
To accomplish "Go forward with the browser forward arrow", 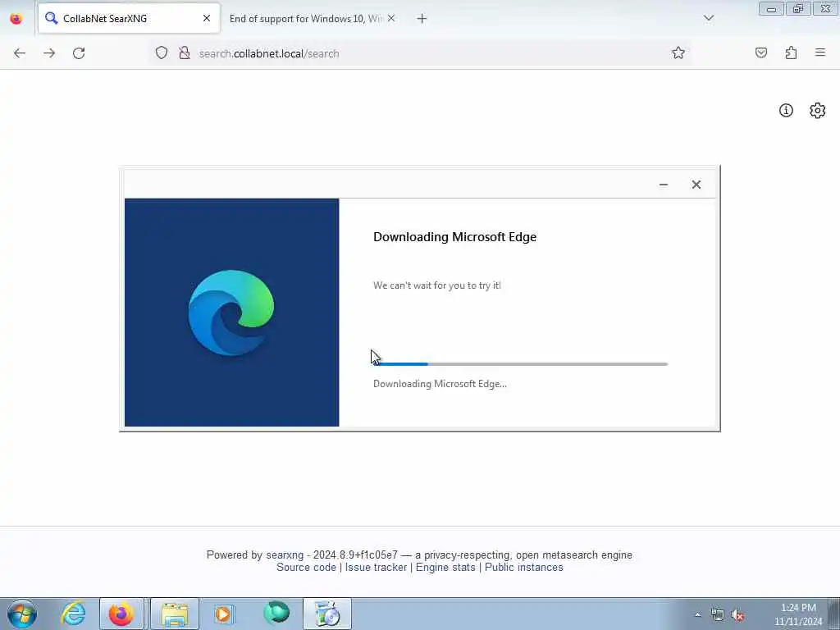I will [49, 53].
